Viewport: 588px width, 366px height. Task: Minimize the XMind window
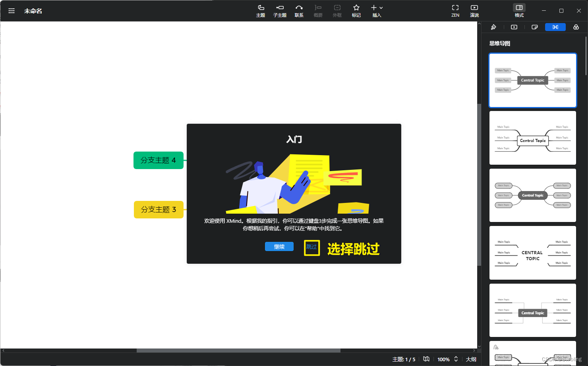pyautogui.click(x=544, y=11)
